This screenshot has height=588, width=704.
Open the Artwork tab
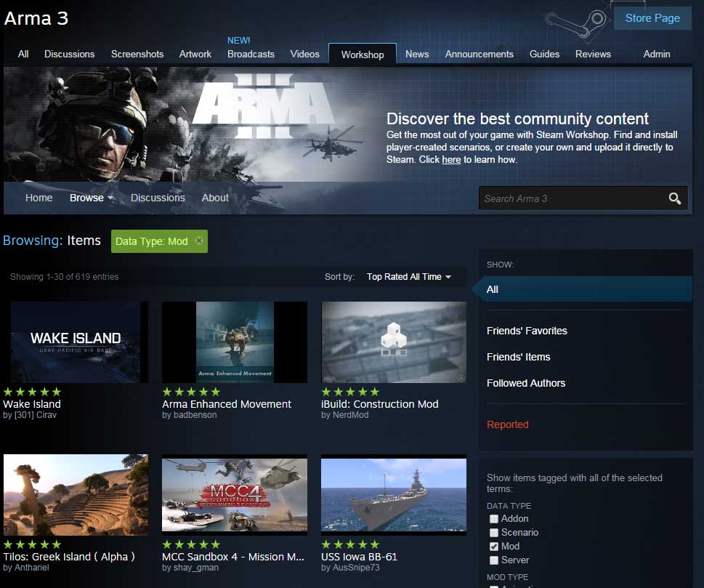tap(195, 54)
